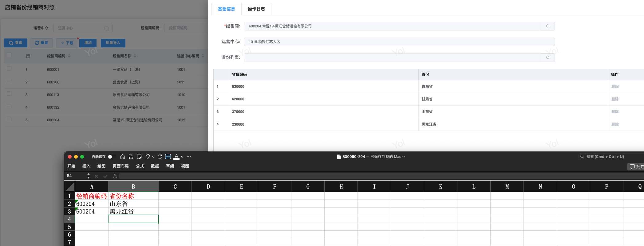The height and width of the screenshot is (246, 644).
Task: Open the table column settings gear
Action: [x=28, y=56]
